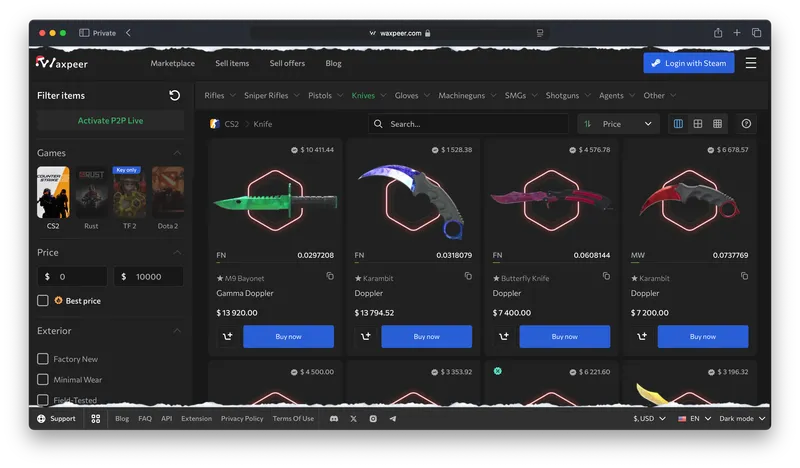Collapse the Exterior filter section

pyautogui.click(x=177, y=331)
